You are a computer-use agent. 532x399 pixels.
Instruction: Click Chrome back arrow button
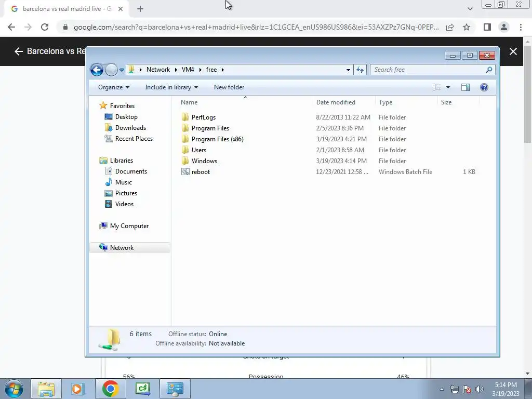[x=11, y=27]
